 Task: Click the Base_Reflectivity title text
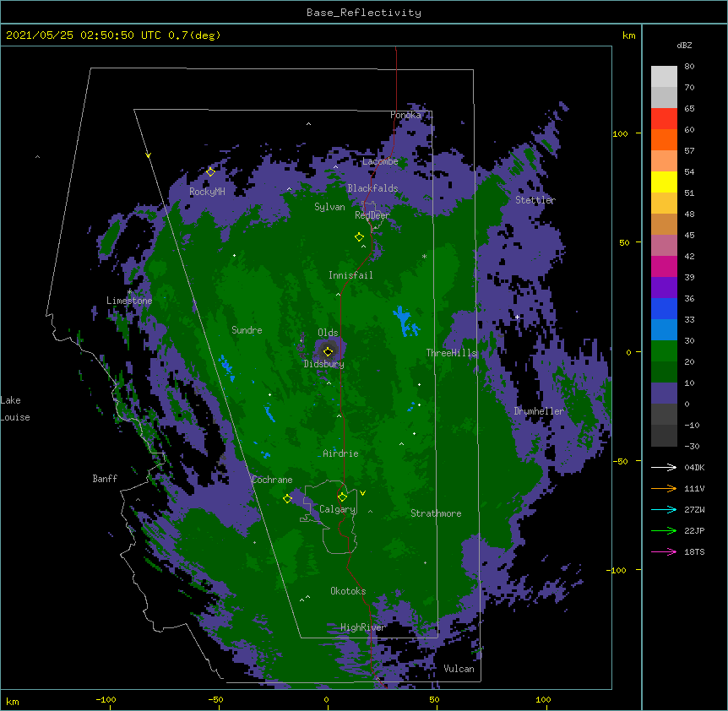pyautogui.click(x=364, y=13)
